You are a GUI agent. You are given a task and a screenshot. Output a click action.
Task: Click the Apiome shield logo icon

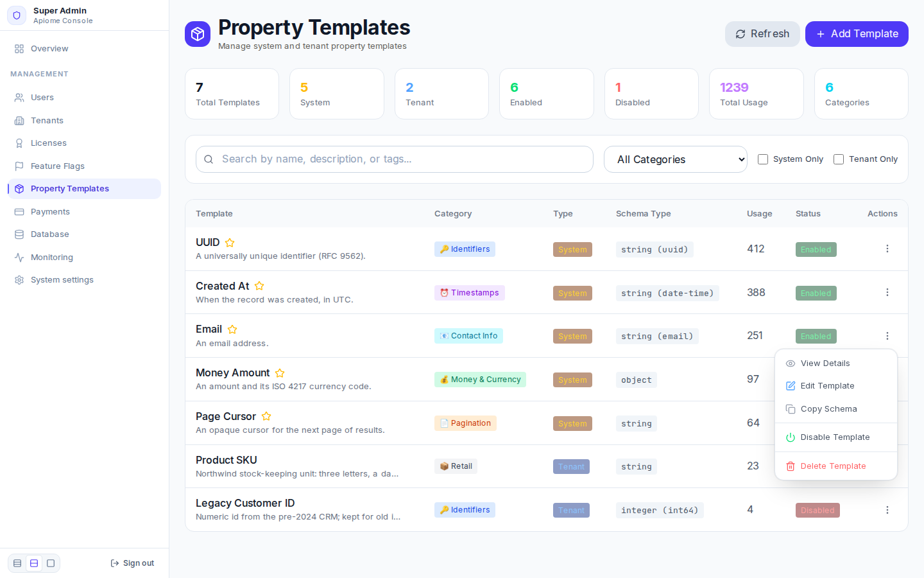click(17, 15)
